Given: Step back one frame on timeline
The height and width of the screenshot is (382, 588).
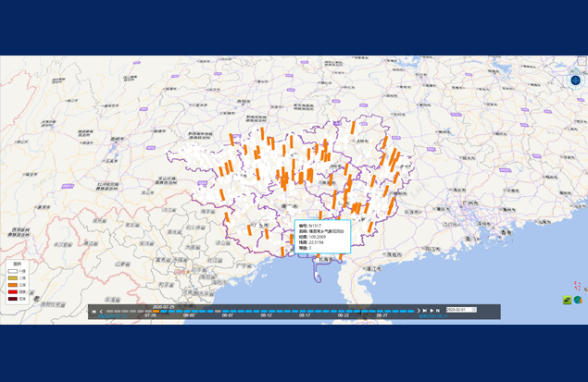Looking at the screenshot, I should 101,311.
